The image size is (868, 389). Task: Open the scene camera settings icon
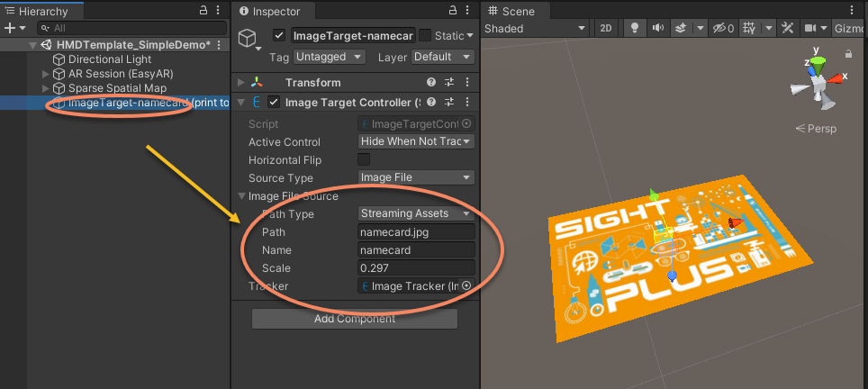pos(810,28)
